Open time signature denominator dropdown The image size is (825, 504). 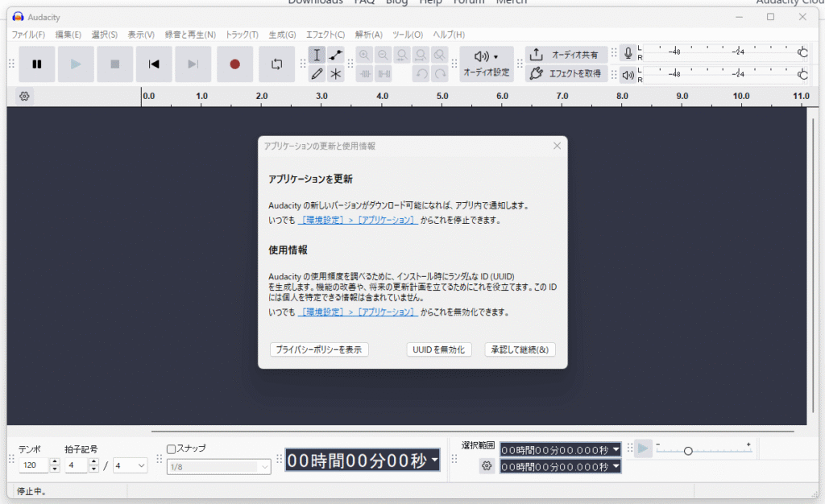pos(130,465)
